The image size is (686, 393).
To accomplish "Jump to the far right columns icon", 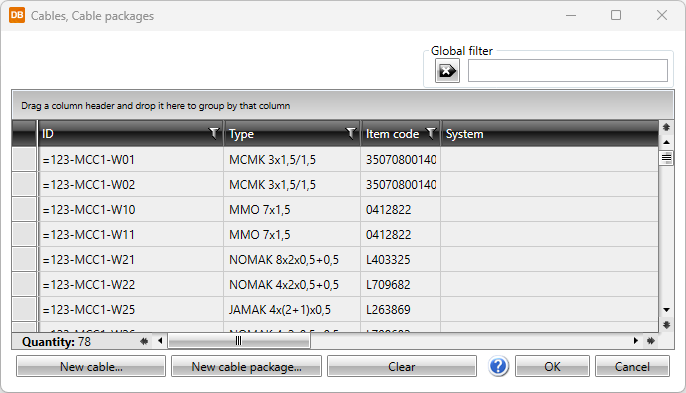I will click(651, 341).
